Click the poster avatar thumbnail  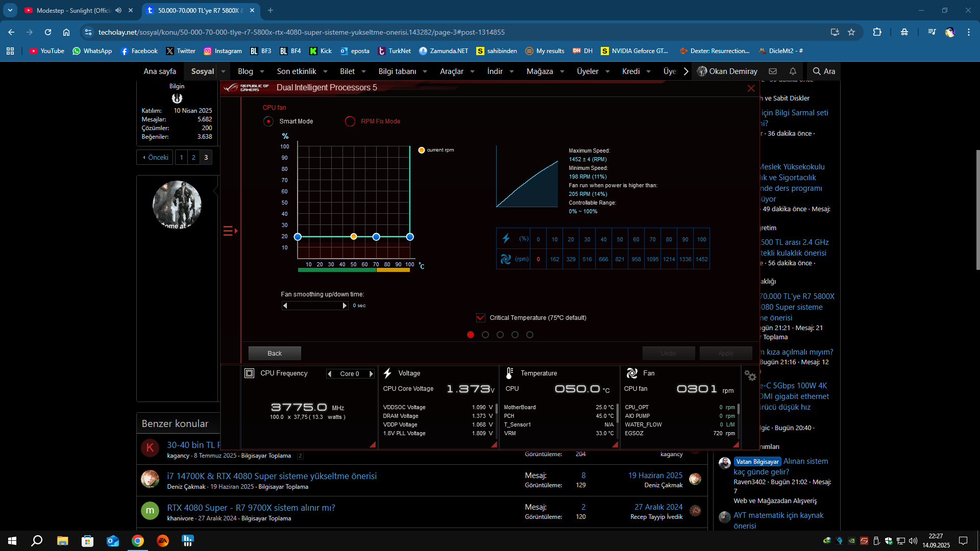pos(177,205)
